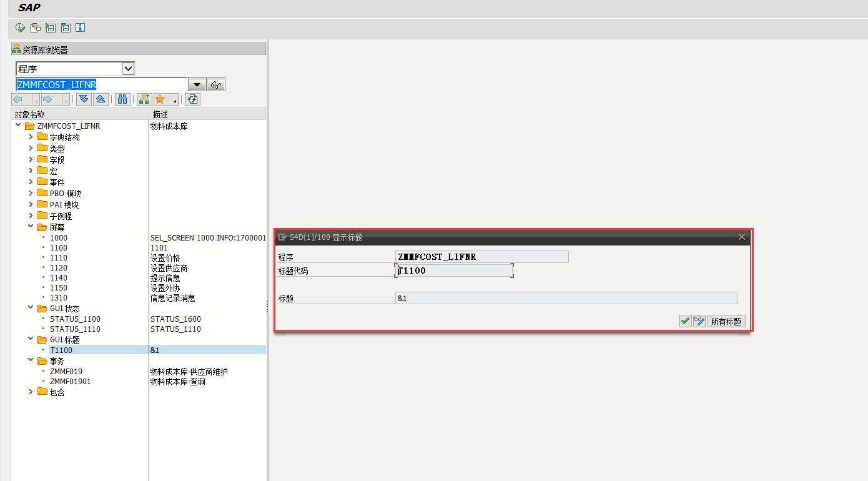Click the glasses display icon beside the dropdown arrow
Viewport: 868px width, 481px height.
coord(215,84)
